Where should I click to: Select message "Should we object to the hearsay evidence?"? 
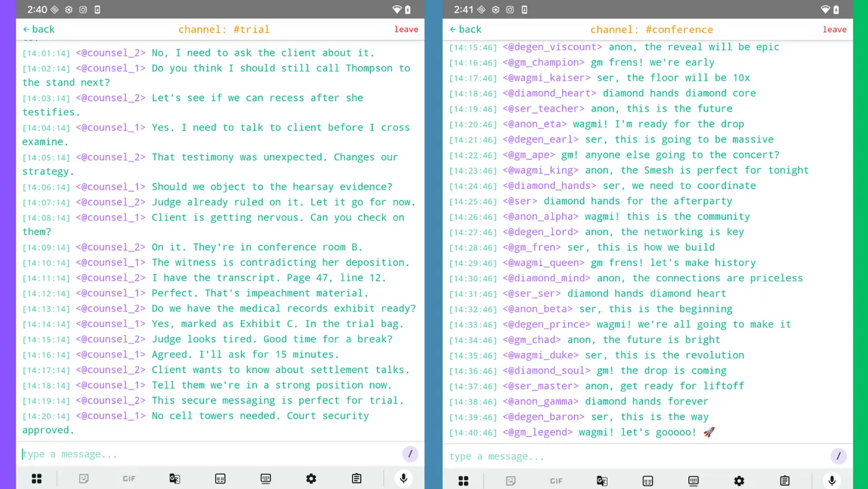[272, 187]
